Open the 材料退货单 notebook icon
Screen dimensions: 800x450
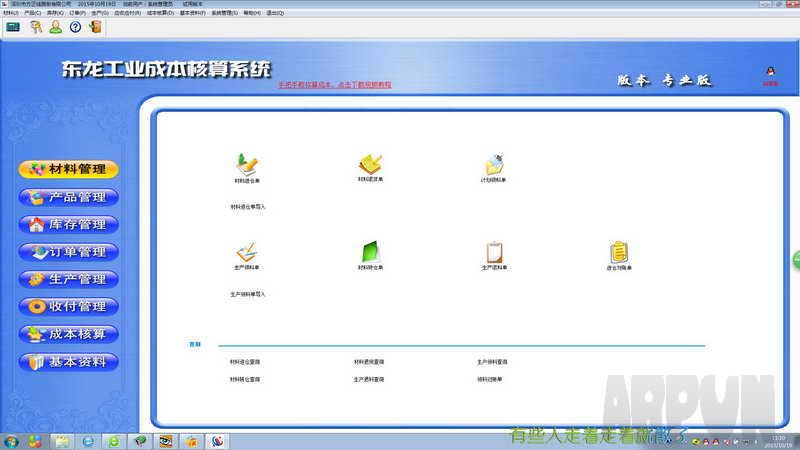(x=371, y=165)
